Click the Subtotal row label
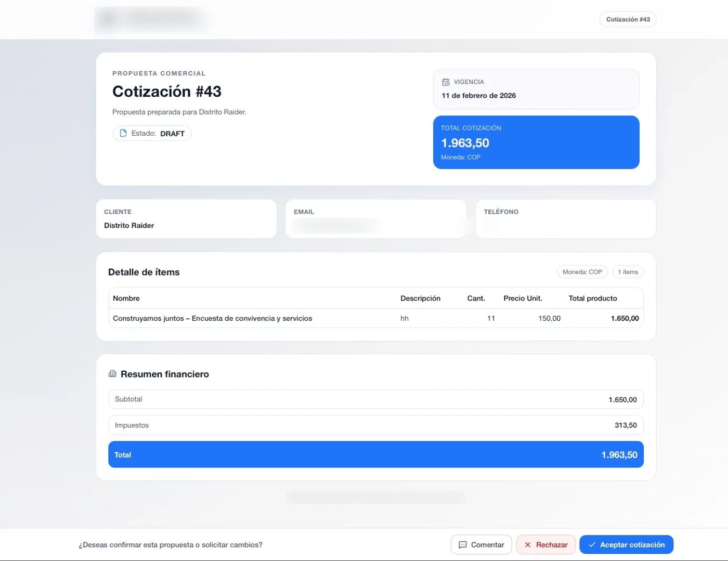Viewport: 728px width, 561px height. coord(128,399)
